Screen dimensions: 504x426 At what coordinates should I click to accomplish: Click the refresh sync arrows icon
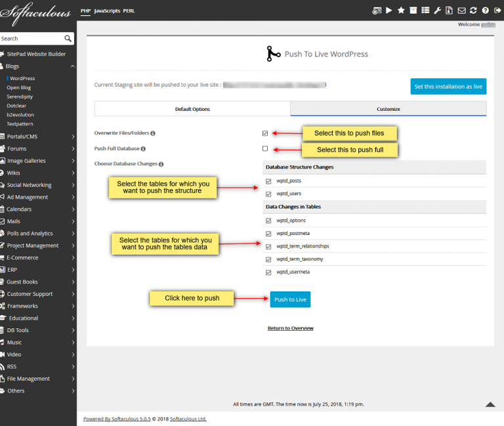473,11
